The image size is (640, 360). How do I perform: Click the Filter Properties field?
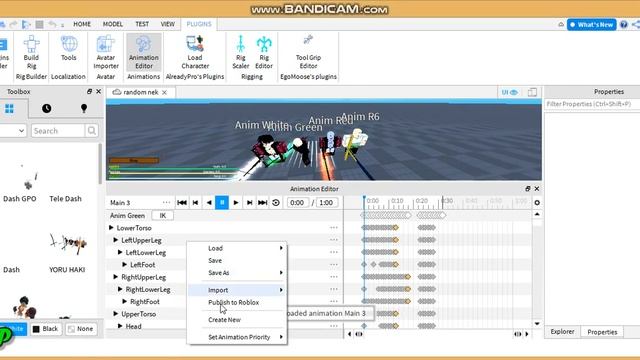592,104
